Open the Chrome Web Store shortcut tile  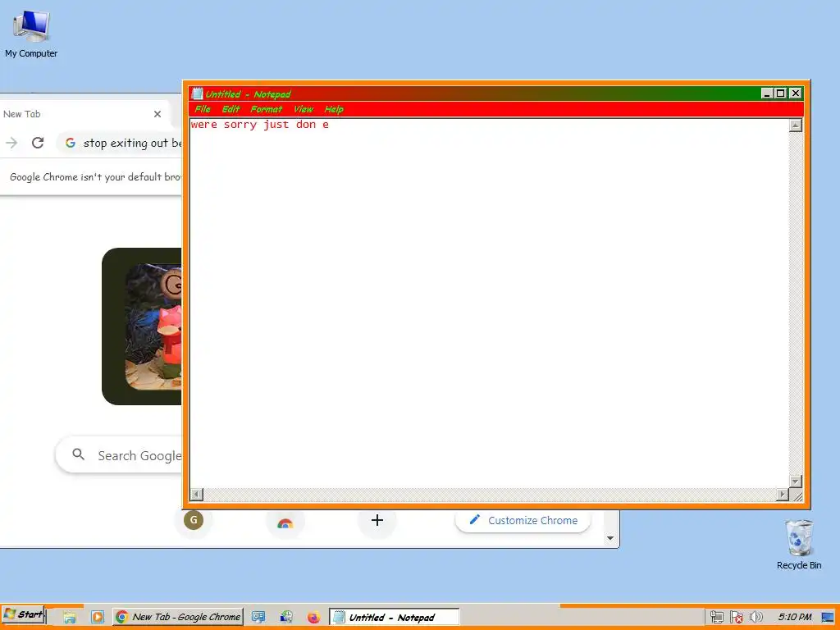(285, 521)
